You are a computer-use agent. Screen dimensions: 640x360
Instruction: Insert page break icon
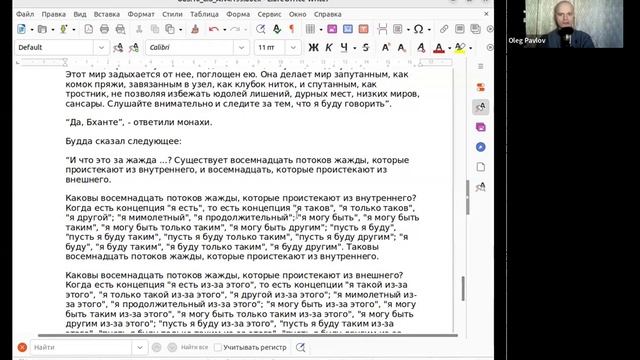[382, 29]
